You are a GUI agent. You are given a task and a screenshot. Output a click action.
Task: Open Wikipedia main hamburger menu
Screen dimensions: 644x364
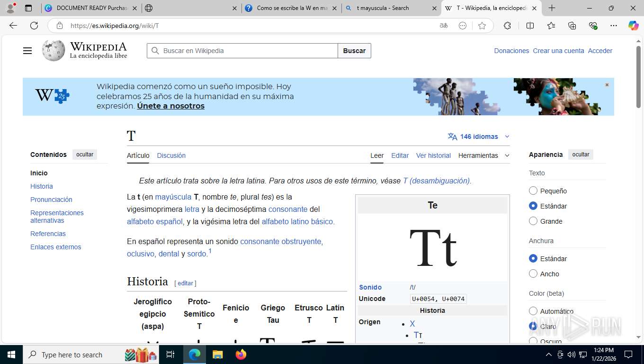(27, 51)
